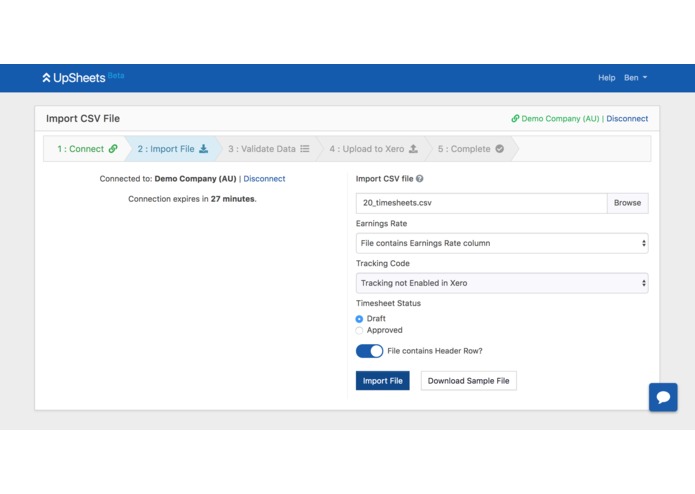Click the Demo Company (AU) header link
This screenshot has width=695, height=494.
[x=560, y=119]
